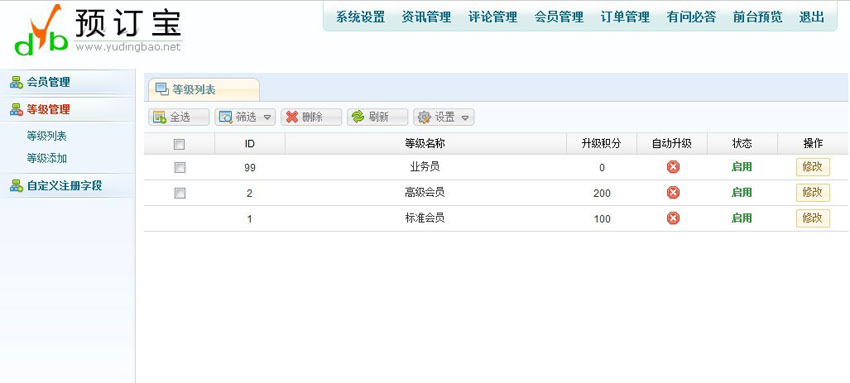Click the 操作 column header
850x383 pixels.
click(813, 144)
